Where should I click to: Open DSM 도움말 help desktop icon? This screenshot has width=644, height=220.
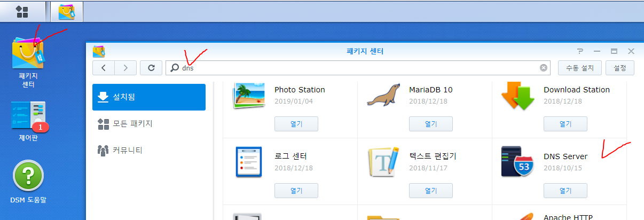point(29,182)
